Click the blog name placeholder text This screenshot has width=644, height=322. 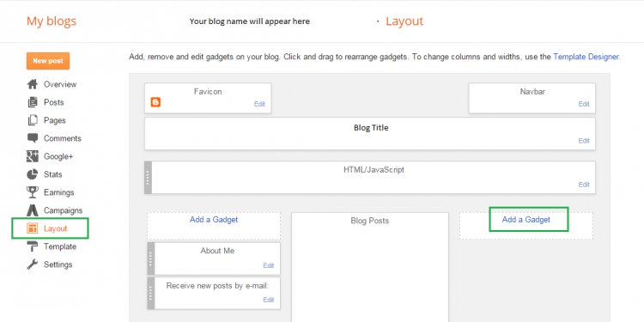[x=250, y=21]
